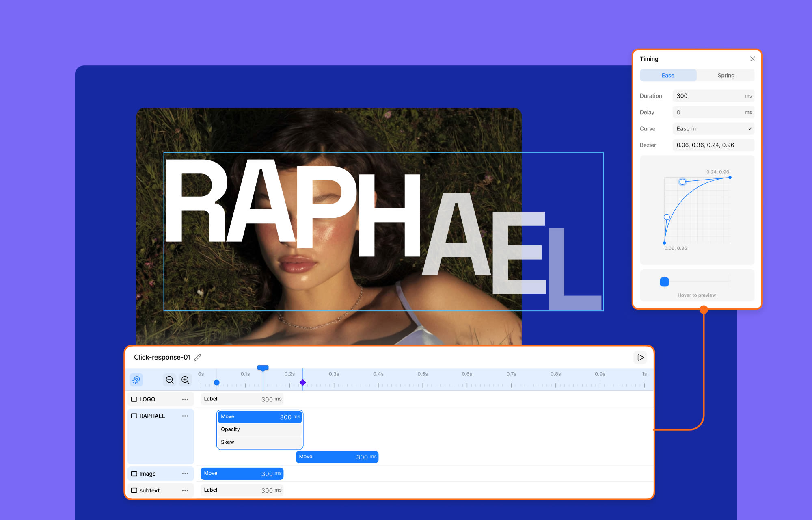Open the Image layer options menu
812x520 pixels.
(185, 474)
